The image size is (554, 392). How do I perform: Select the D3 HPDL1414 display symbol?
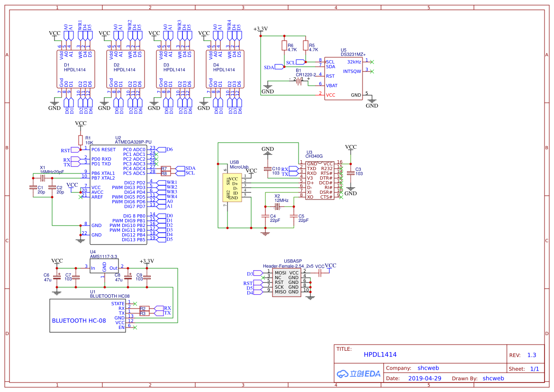[175, 69]
